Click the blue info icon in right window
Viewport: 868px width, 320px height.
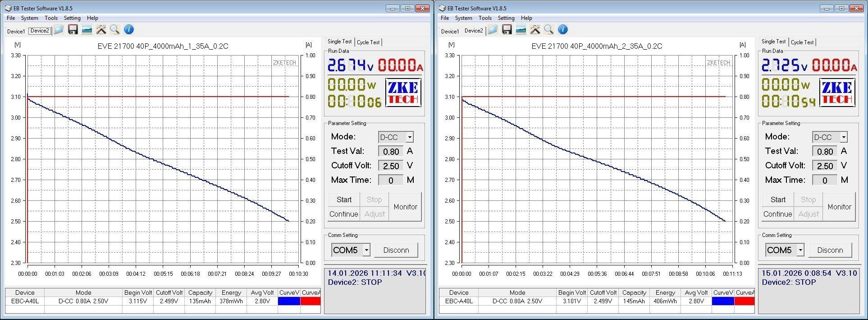click(563, 30)
